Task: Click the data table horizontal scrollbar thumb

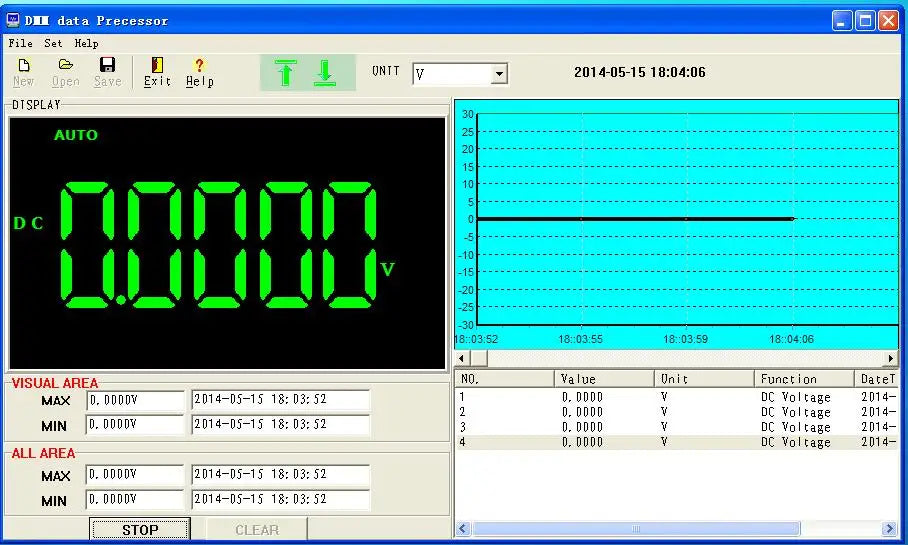Action: (x=636, y=528)
